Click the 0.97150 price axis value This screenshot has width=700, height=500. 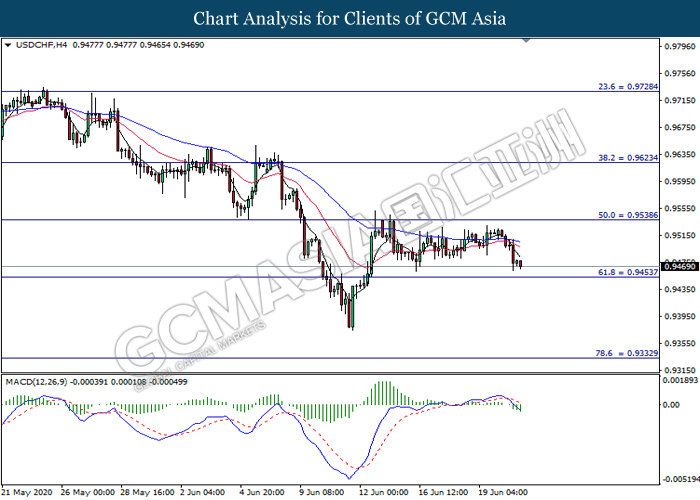[680, 100]
